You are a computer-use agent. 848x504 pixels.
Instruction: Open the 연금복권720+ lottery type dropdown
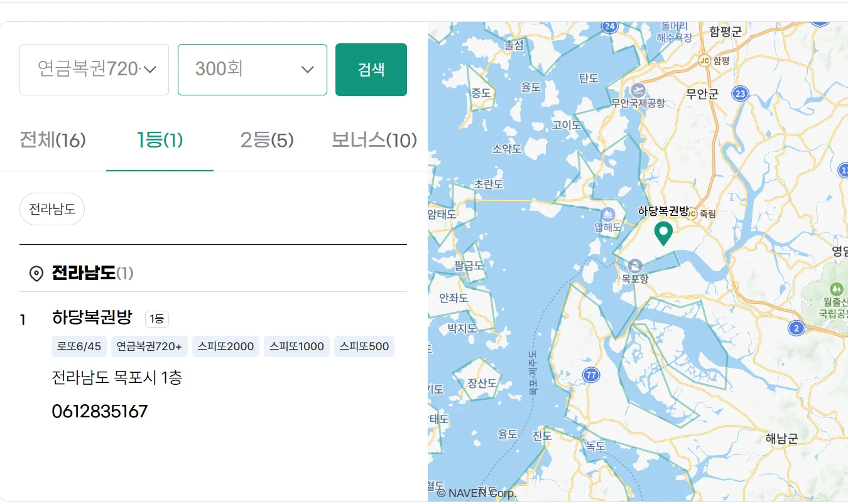pos(94,70)
